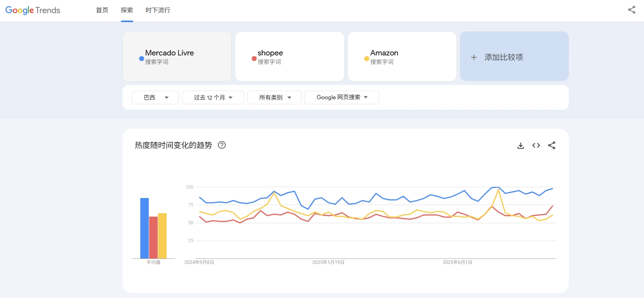Click the 75 y-axis value

tap(191, 205)
